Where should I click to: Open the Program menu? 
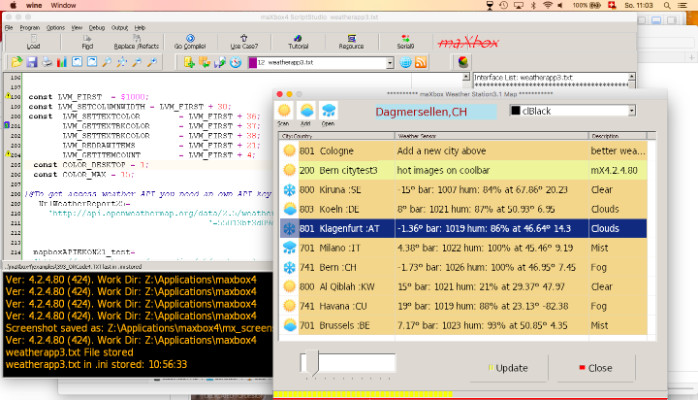pyautogui.click(x=30, y=28)
